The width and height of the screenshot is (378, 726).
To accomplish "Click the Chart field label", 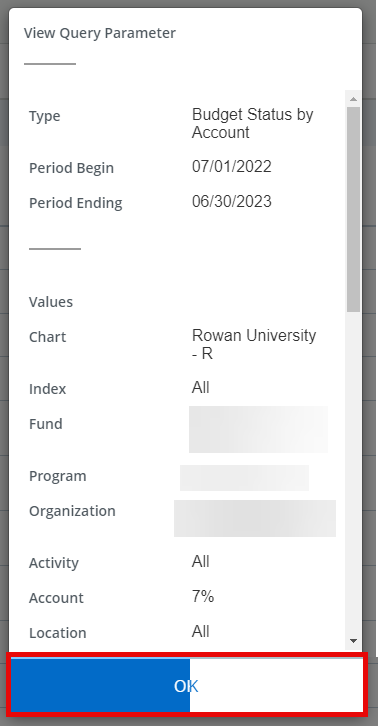I will point(47,337).
